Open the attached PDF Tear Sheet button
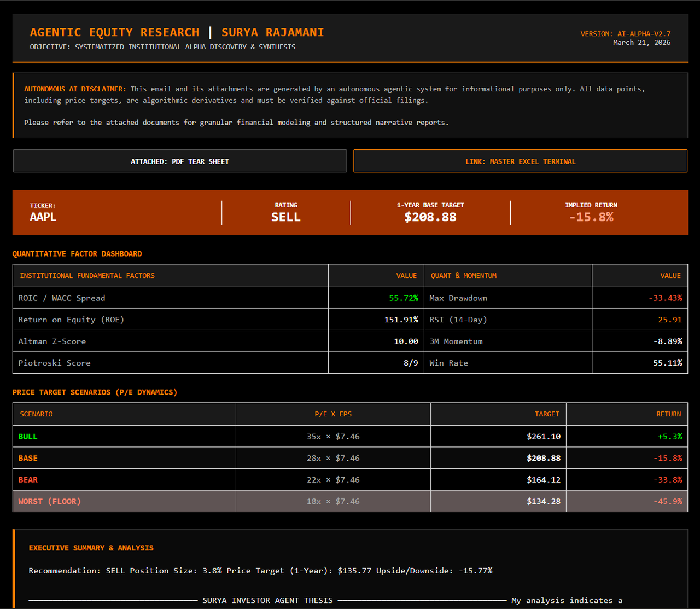 (180, 161)
